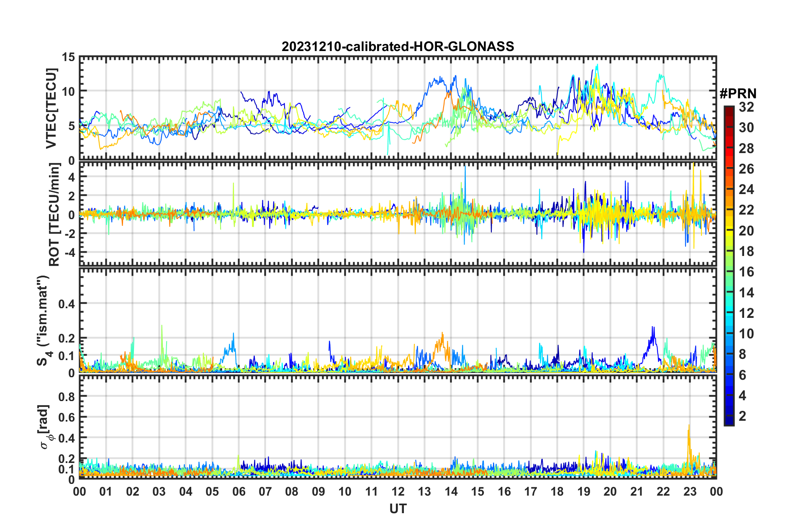This screenshot has width=796, height=532.
Task: Click x-axis hour label 23
Action: 690,492
